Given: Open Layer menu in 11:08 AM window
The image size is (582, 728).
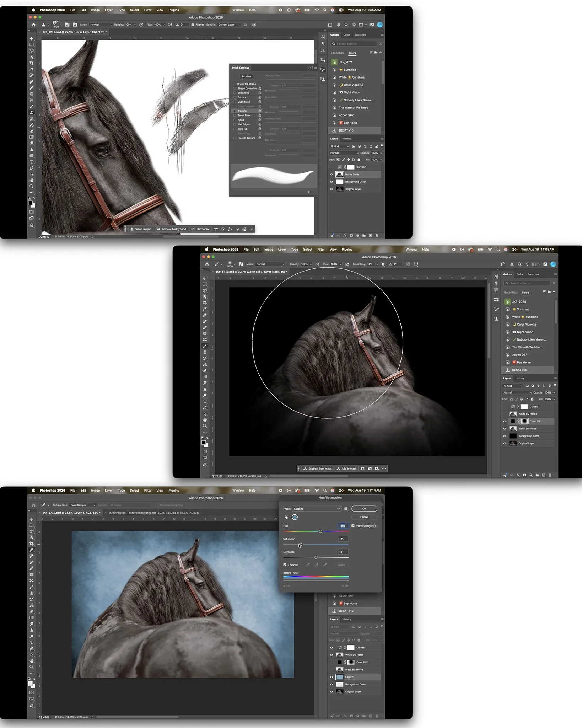Looking at the screenshot, I should [282, 250].
